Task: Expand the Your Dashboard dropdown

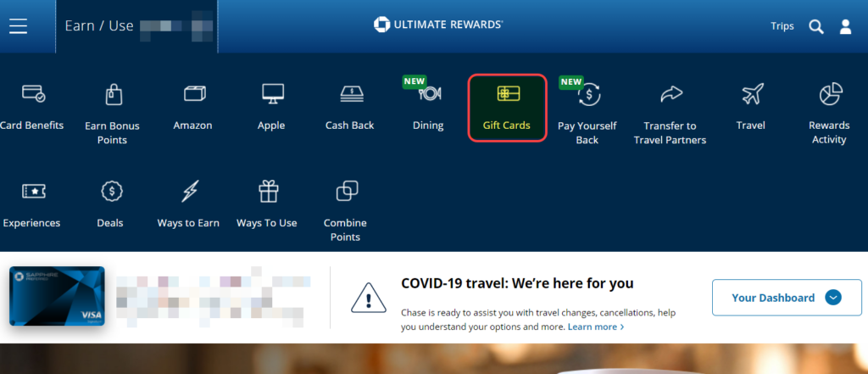Action: (787, 298)
